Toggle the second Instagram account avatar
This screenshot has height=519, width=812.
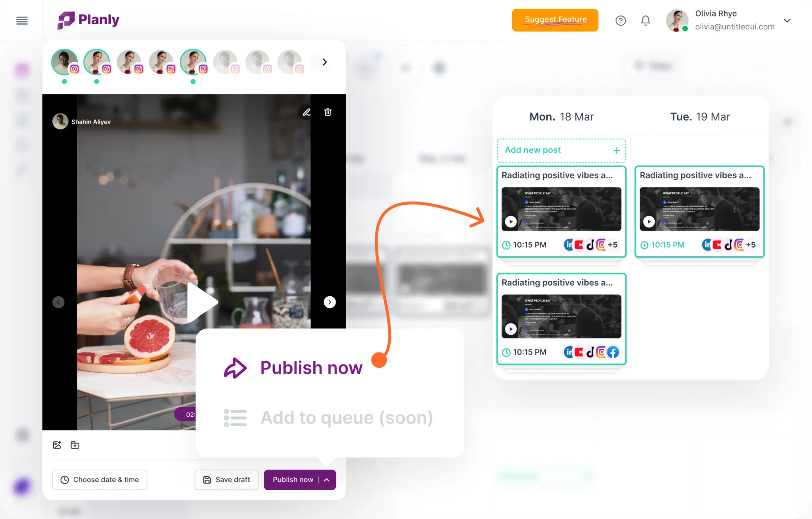(97, 62)
